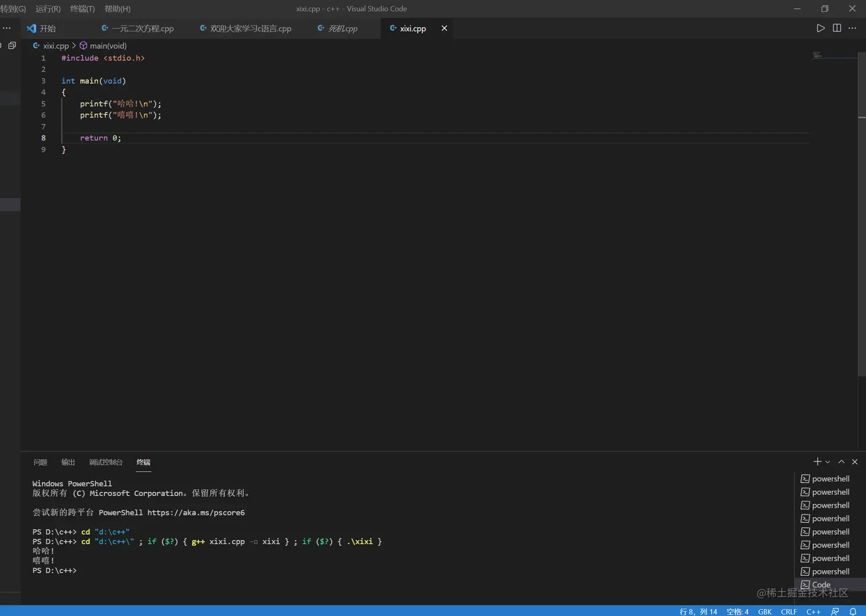Close the xixi.cpp tab
This screenshot has width=866, height=616.
[444, 28]
